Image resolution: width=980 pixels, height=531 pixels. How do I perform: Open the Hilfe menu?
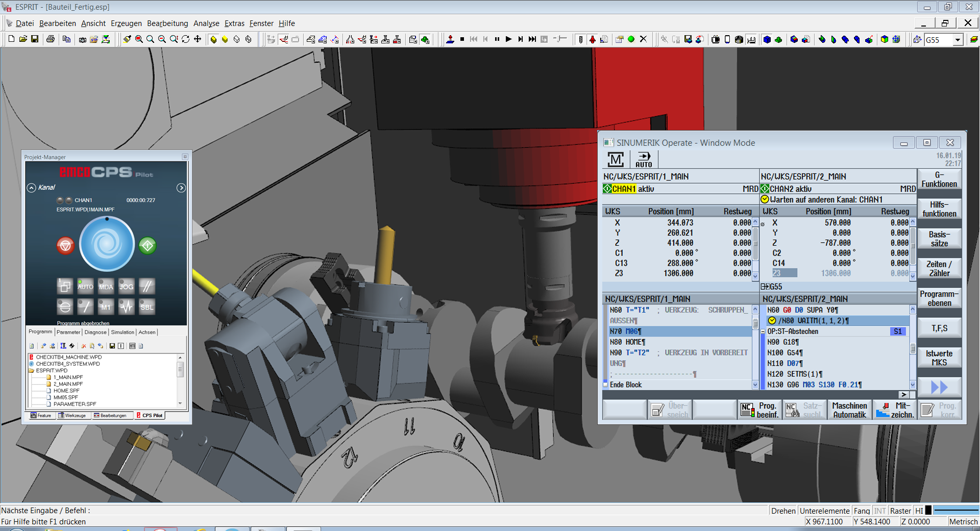coord(286,23)
